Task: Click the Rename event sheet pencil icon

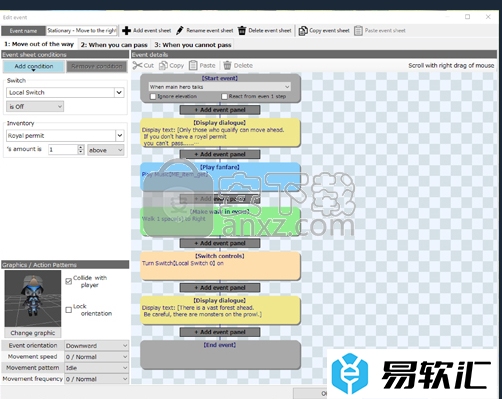Action: pyautogui.click(x=180, y=31)
